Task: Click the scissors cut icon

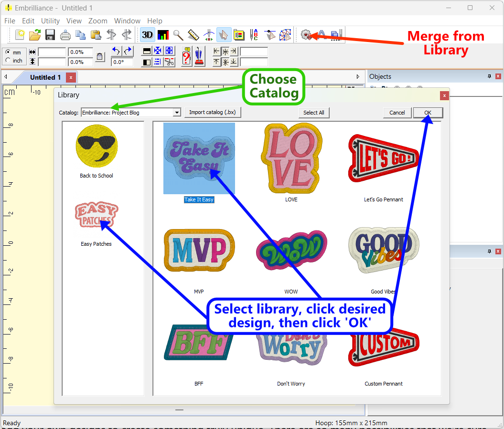Action: tap(169, 62)
